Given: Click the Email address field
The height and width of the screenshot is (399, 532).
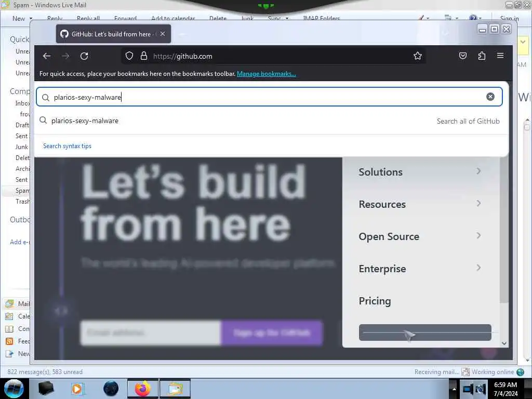Looking at the screenshot, I should 151,333.
